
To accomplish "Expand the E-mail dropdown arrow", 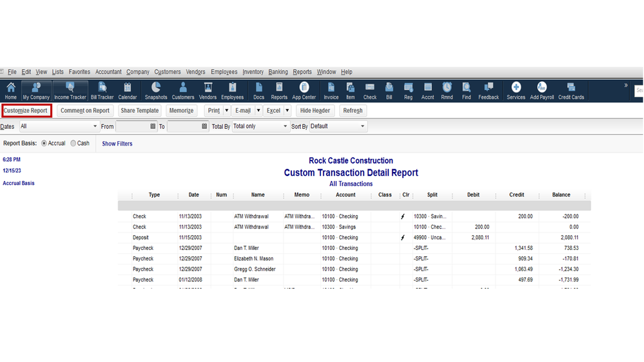I will click(259, 110).
